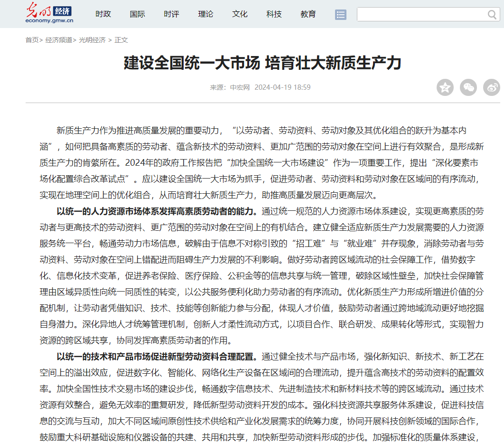Open the 科技 channel
The width and height of the screenshot is (504, 444).
274,14
